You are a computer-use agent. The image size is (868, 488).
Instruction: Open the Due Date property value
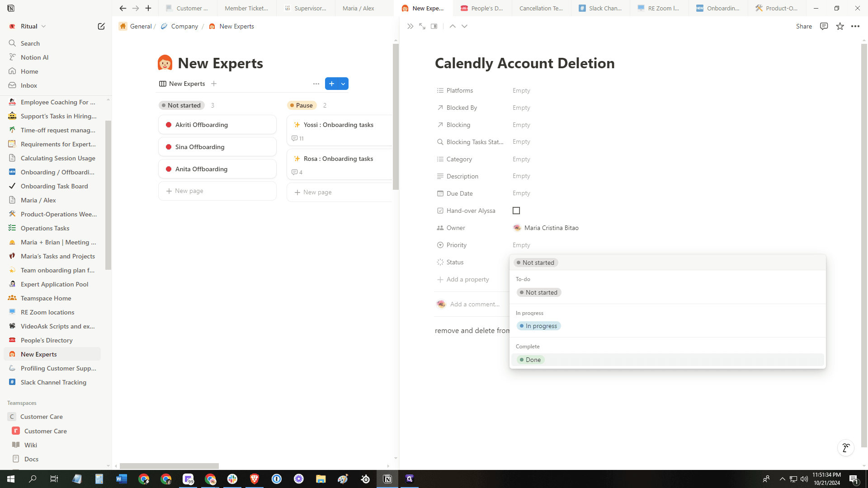(x=521, y=193)
